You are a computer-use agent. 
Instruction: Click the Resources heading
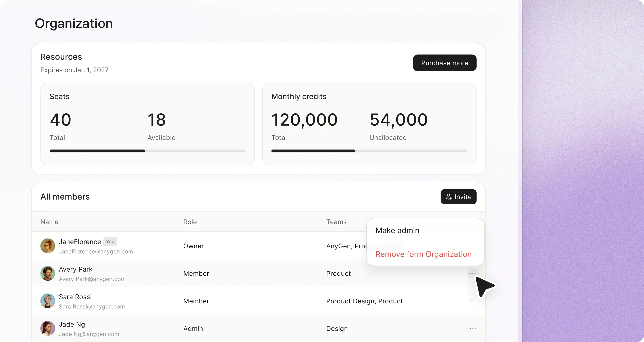click(61, 57)
